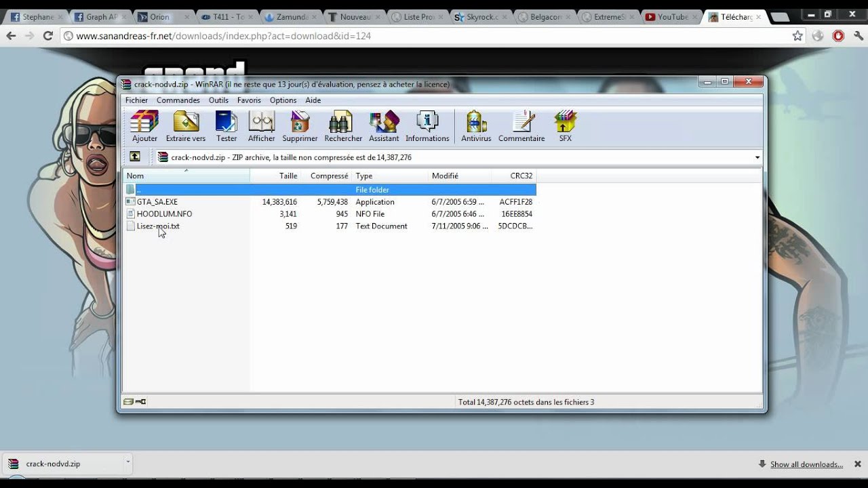Click the 14,383,616 size value

point(279,202)
